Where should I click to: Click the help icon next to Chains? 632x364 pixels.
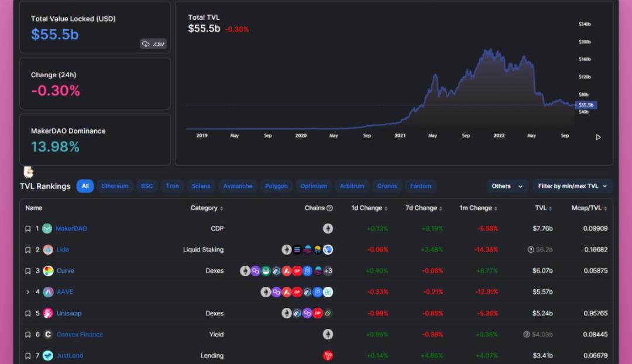[x=329, y=208]
